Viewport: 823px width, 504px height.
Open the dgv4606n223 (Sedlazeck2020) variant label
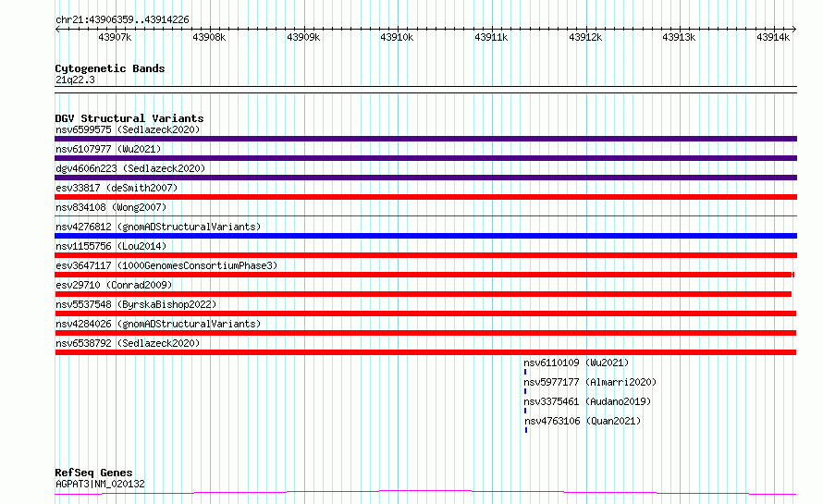(130, 168)
